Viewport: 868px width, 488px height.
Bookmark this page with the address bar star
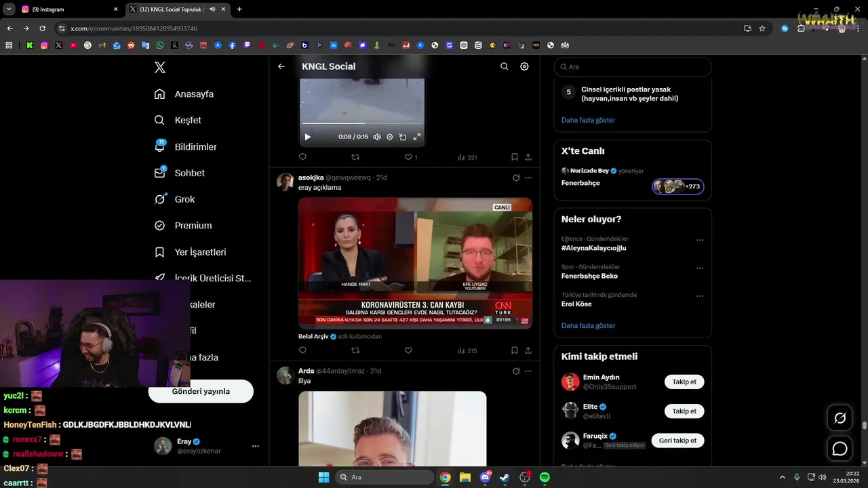(762, 28)
